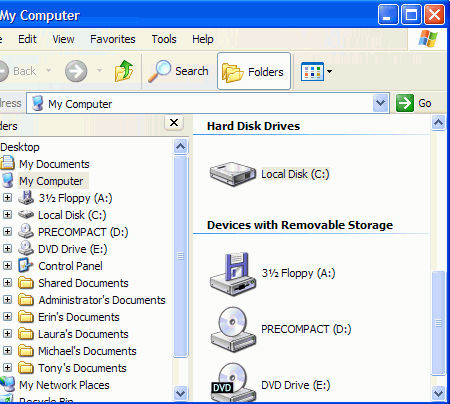The width and height of the screenshot is (450, 404).
Task: Click folder tree scrollbar down arrow
Action: pyautogui.click(x=181, y=393)
